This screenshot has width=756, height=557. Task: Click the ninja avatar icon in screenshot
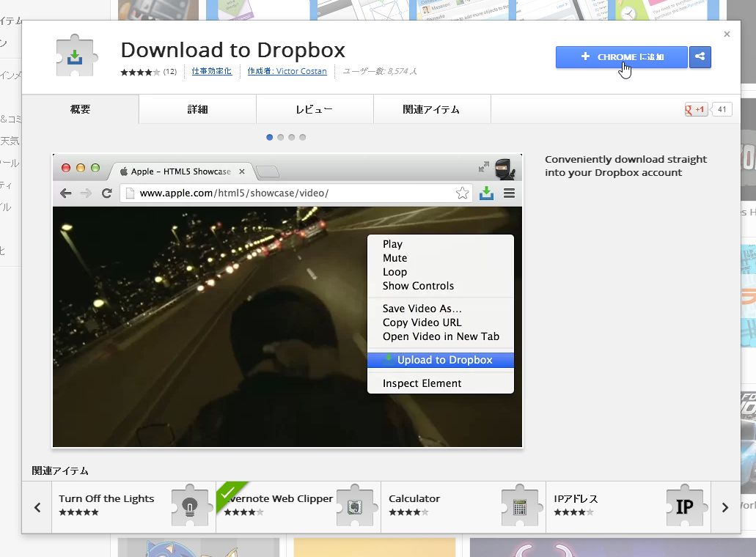point(504,169)
